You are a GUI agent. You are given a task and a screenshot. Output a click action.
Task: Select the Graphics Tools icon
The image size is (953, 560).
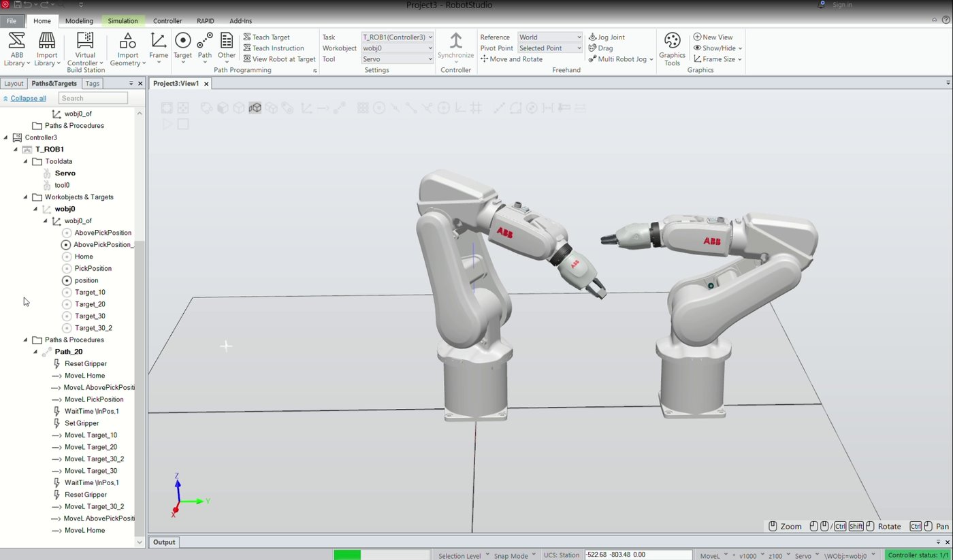pos(672,49)
